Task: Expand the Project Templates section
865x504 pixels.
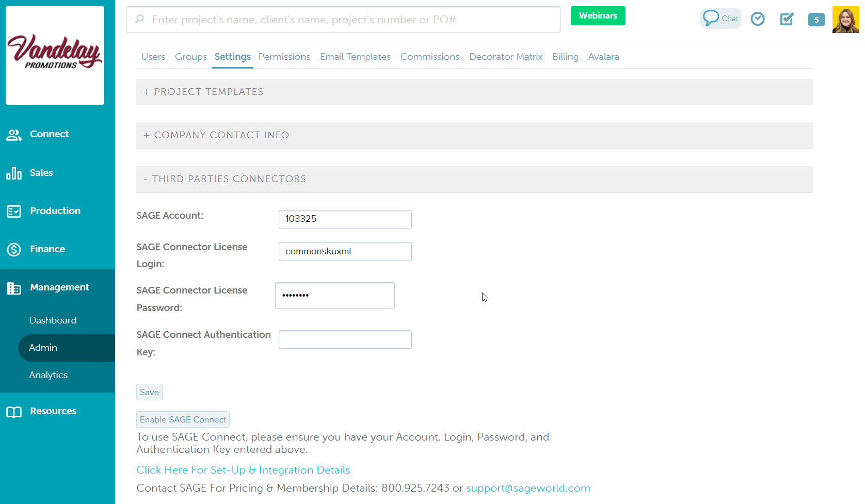Action: pyautogui.click(x=209, y=92)
